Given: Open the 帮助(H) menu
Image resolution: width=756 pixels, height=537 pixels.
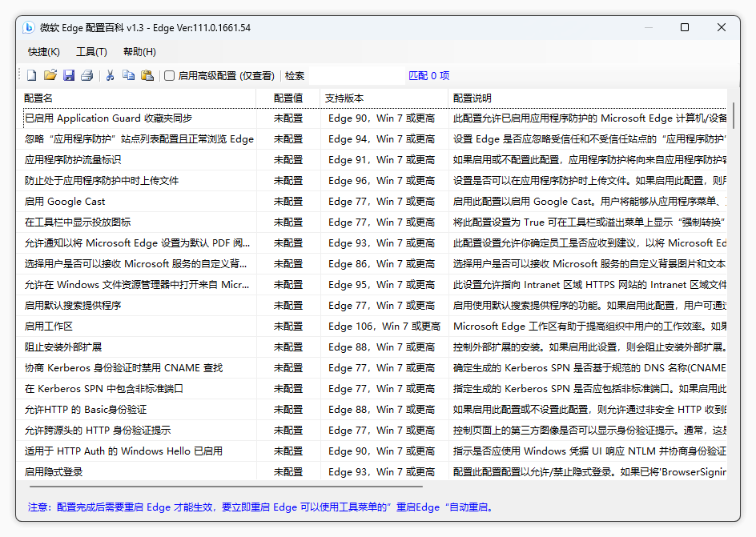Looking at the screenshot, I should [x=139, y=52].
